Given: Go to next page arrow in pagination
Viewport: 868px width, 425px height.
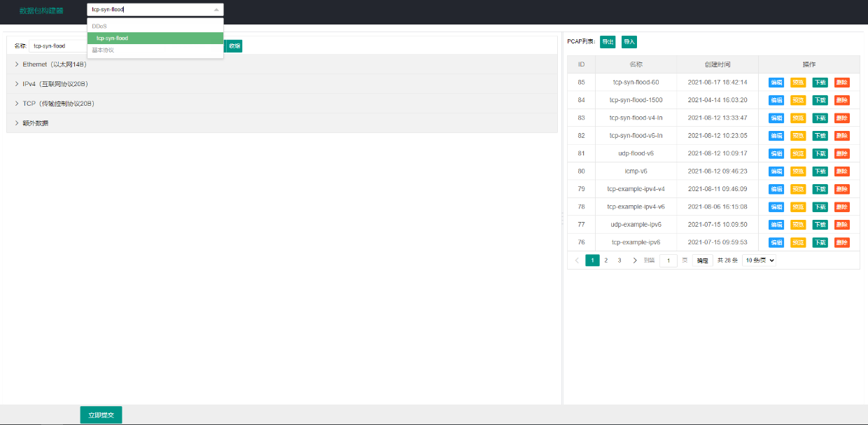Looking at the screenshot, I should 635,260.
